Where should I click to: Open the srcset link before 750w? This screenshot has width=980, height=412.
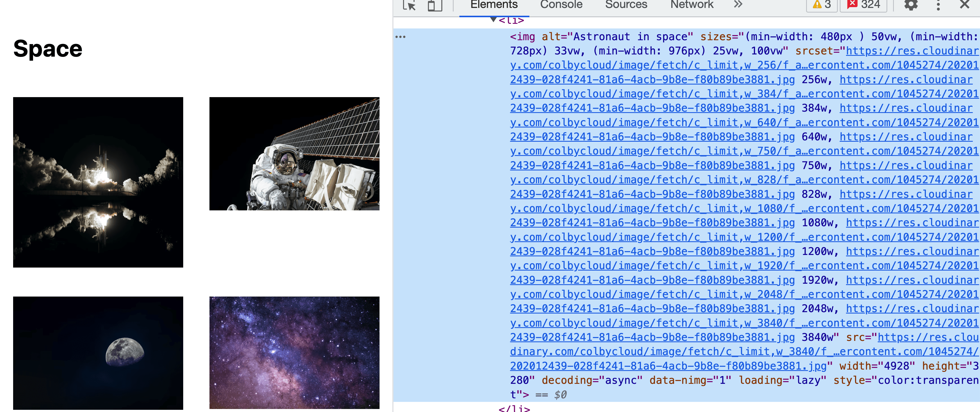(744, 151)
